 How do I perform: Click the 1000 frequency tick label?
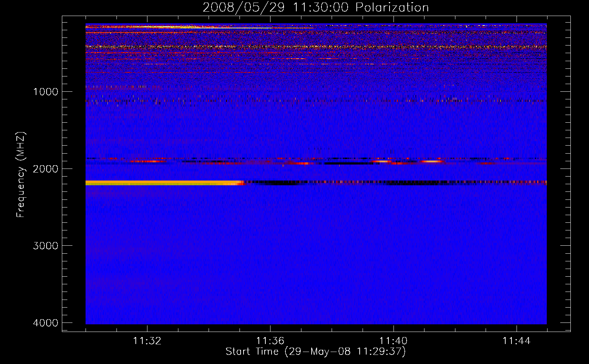coord(46,91)
